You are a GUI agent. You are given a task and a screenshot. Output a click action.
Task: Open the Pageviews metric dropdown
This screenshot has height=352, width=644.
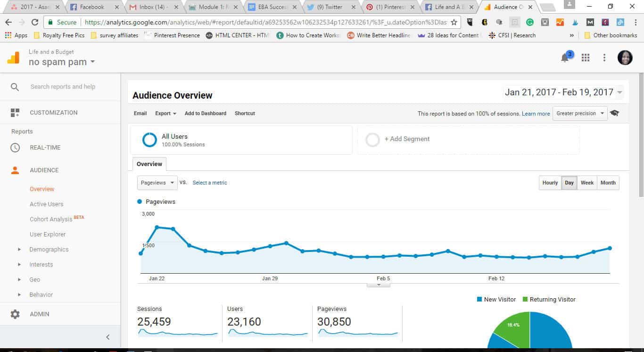[x=157, y=183]
